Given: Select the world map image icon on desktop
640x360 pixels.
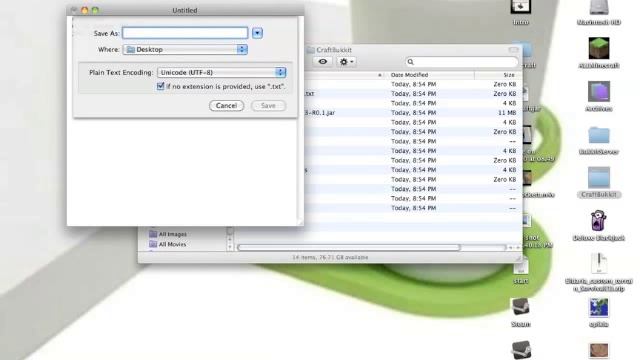Looking at the screenshot, I should [x=599, y=308].
